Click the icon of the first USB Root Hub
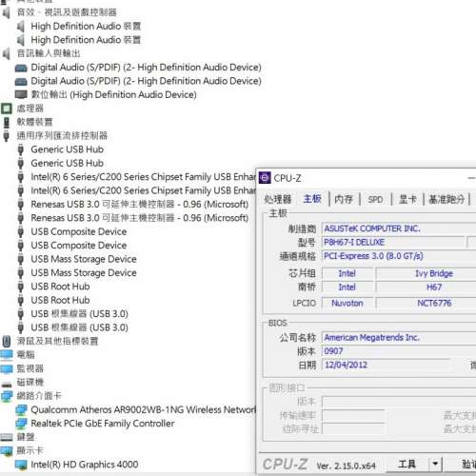 click(x=21, y=287)
